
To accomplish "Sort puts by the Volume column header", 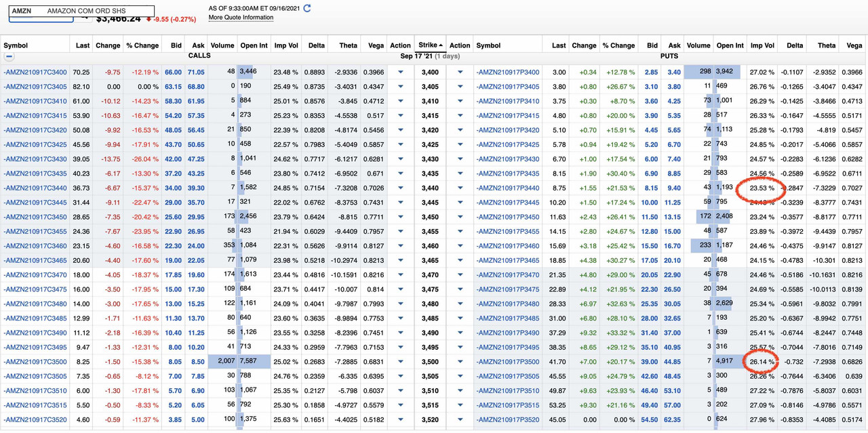I will coord(698,45).
